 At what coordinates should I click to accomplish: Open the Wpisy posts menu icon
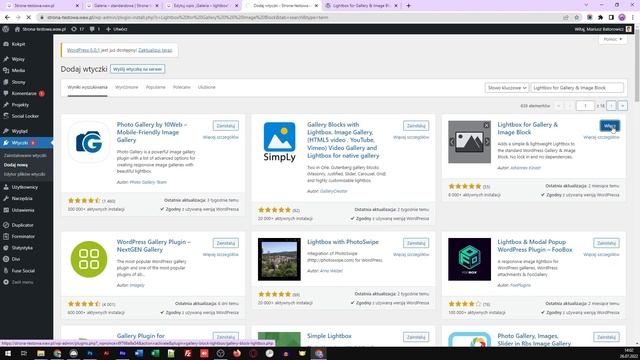pyautogui.click(x=6, y=59)
